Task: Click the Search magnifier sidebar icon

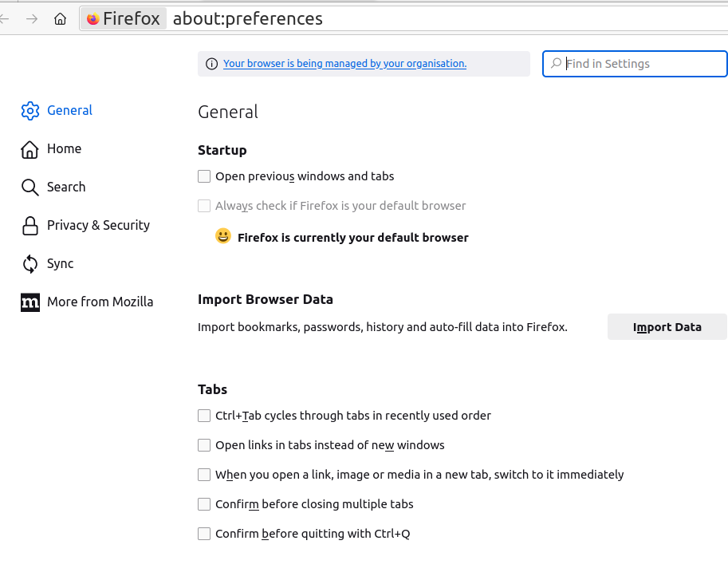Action: (30, 187)
